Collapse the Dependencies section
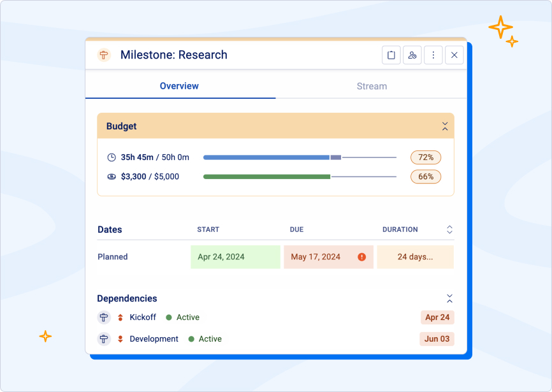The width and height of the screenshot is (552, 392). 449,298
